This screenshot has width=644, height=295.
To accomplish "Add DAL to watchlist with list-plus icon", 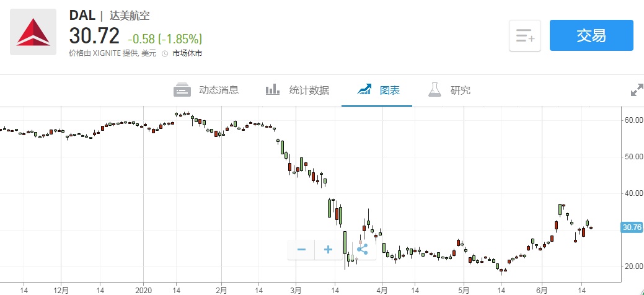I will click(525, 36).
